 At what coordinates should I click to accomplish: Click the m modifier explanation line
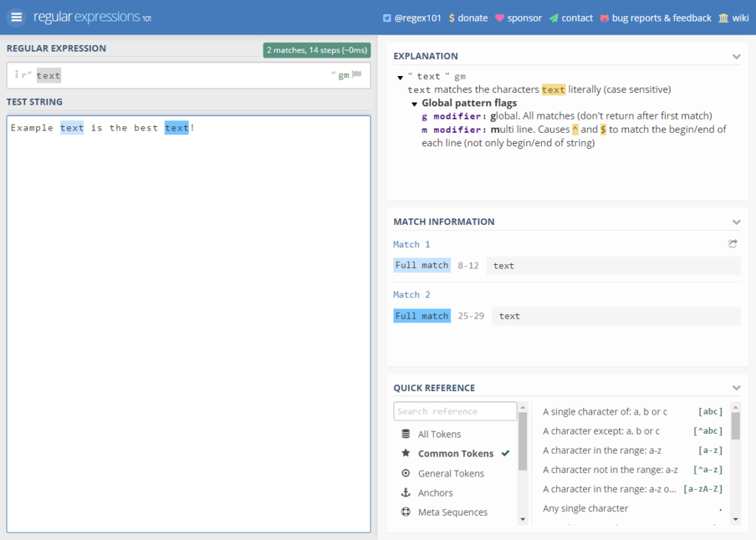(x=574, y=136)
